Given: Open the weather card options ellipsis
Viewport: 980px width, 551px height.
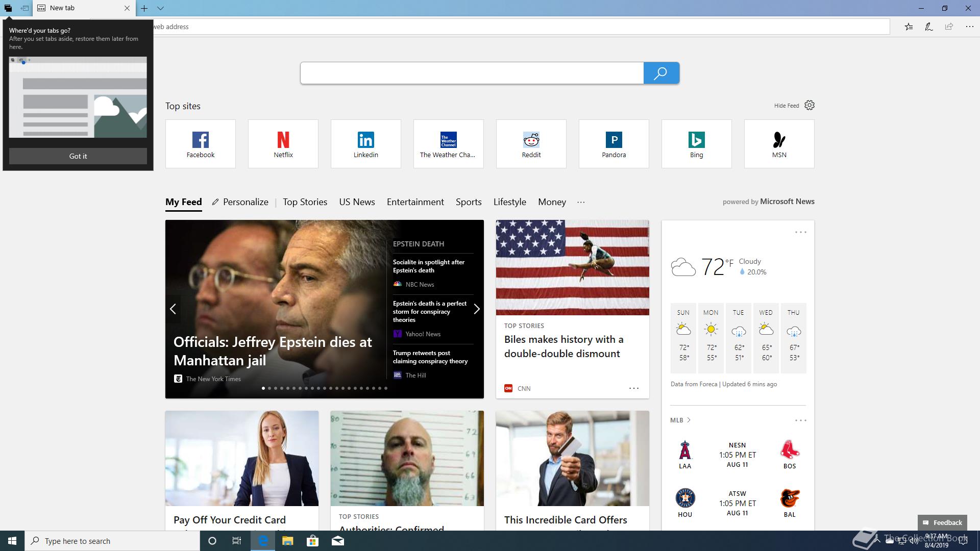Looking at the screenshot, I should (801, 232).
